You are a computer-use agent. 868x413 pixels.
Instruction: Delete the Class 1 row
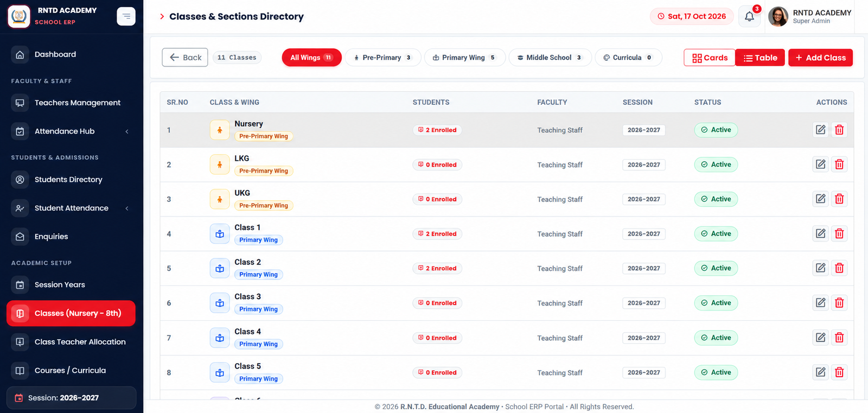tap(839, 234)
